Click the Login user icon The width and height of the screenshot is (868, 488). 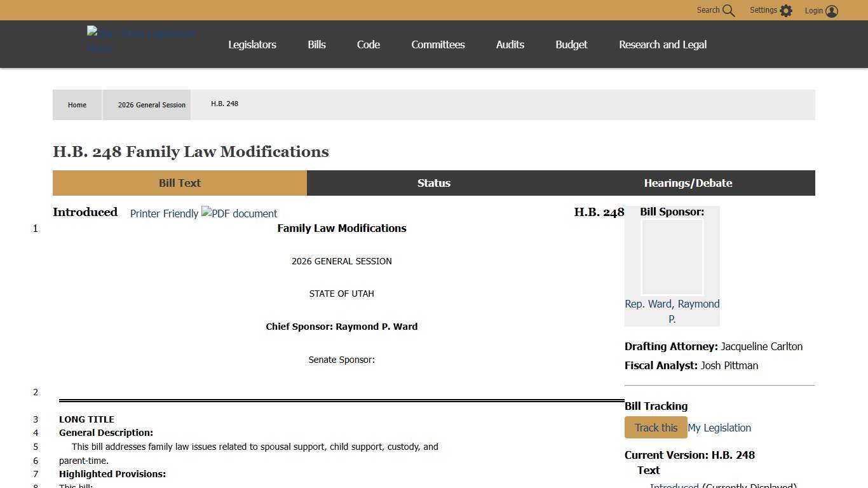(831, 11)
